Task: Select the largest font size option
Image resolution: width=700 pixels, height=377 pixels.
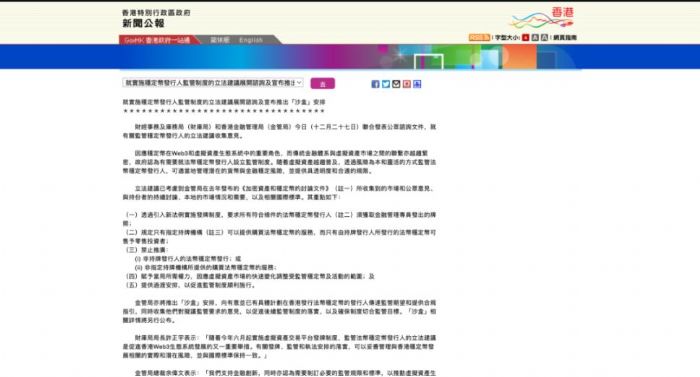Action: (544, 38)
